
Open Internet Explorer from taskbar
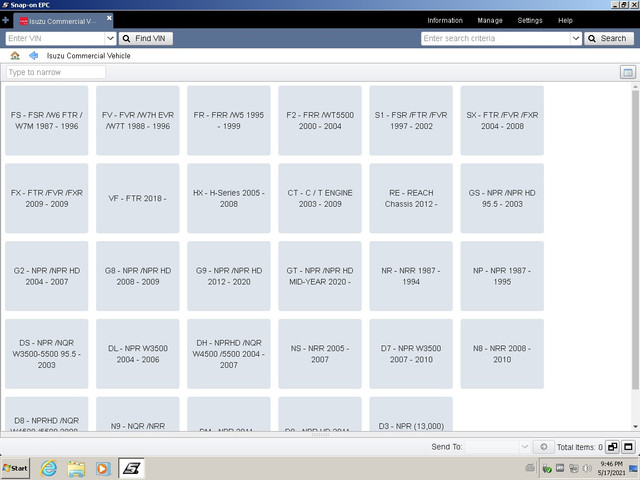coord(49,468)
